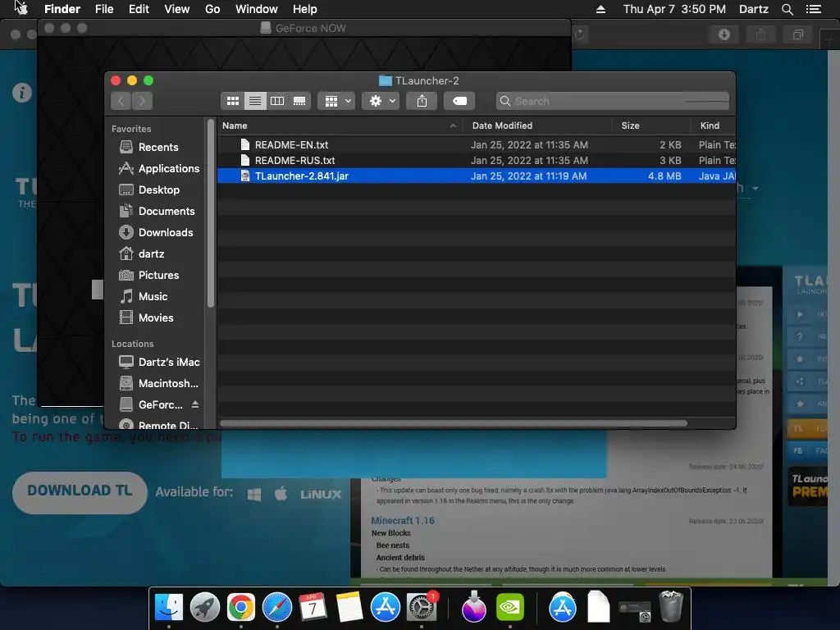Image resolution: width=840 pixels, height=630 pixels.
Task: Open Desktop in the sidebar
Action: 149,189
